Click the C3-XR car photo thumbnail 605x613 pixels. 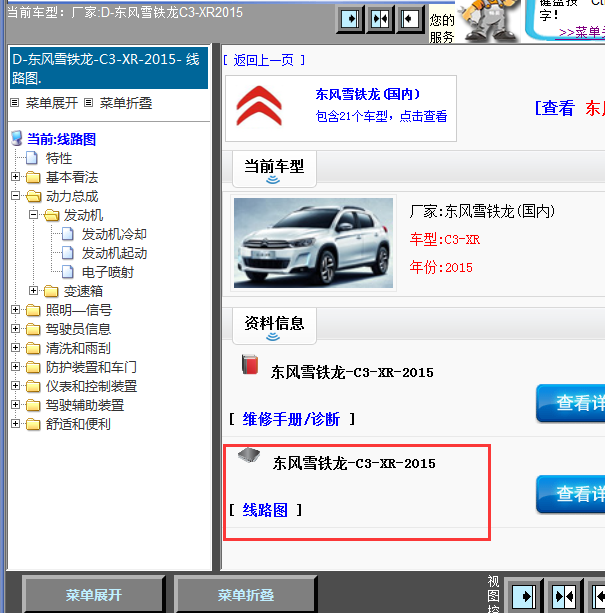tap(313, 243)
